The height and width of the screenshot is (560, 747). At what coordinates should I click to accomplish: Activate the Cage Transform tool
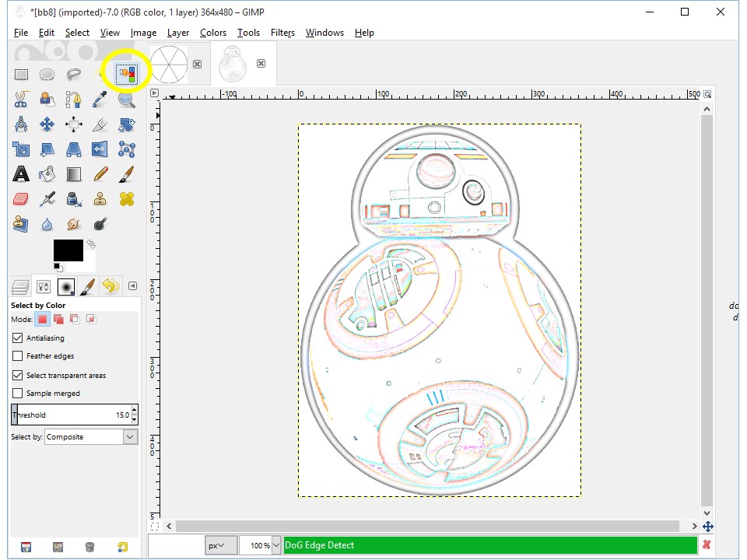[x=126, y=149]
